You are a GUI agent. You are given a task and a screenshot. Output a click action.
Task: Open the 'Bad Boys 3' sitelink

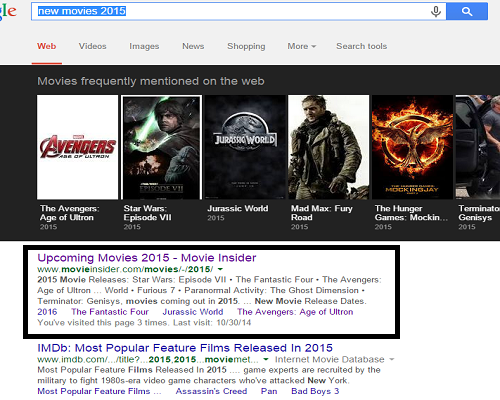[315, 391]
